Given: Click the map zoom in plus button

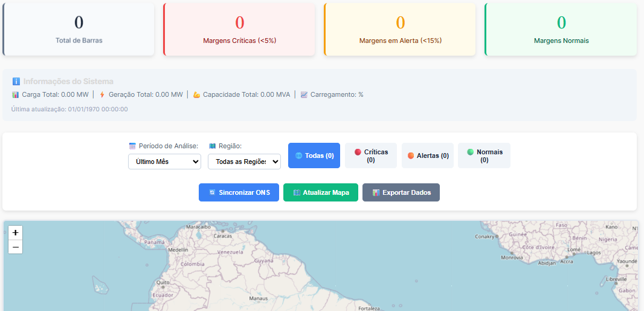Looking at the screenshot, I should (x=16, y=232).
